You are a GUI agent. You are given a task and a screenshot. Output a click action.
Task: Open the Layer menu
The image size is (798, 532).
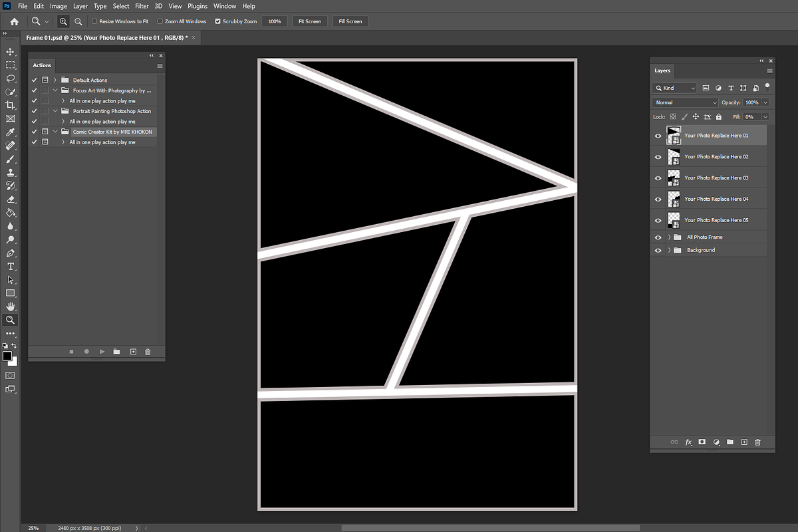[x=80, y=6]
